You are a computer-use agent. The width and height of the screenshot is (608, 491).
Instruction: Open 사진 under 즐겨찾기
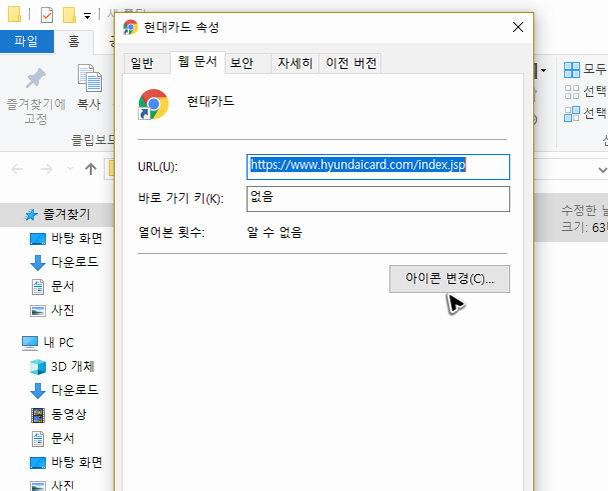pyautogui.click(x=62, y=310)
